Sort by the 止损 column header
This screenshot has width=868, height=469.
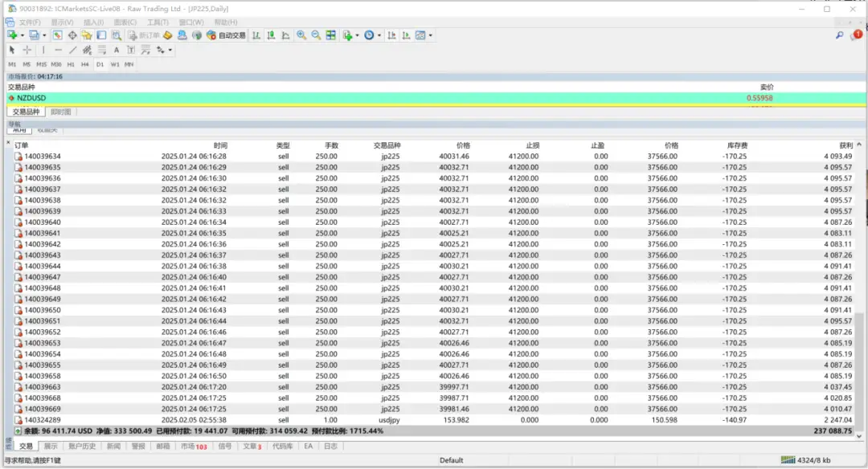(x=533, y=145)
